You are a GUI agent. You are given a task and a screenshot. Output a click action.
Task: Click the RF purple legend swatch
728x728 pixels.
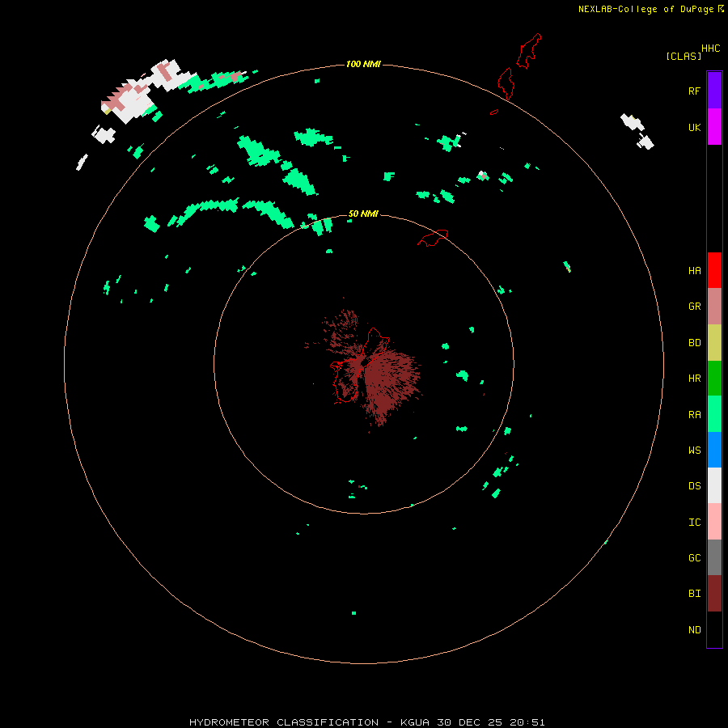(x=714, y=91)
